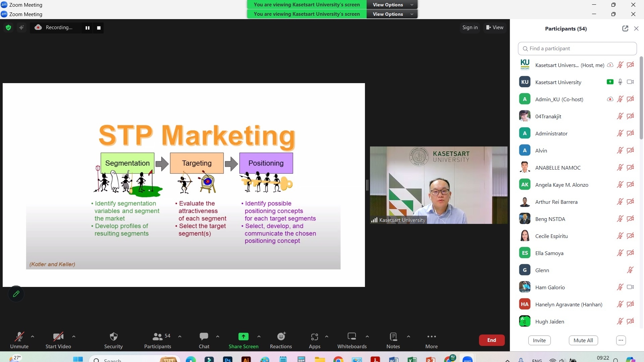The height and width of the screenshot is (362, 644).
Task: Click Ella Samoya's ES avatar
Action: 525,253
